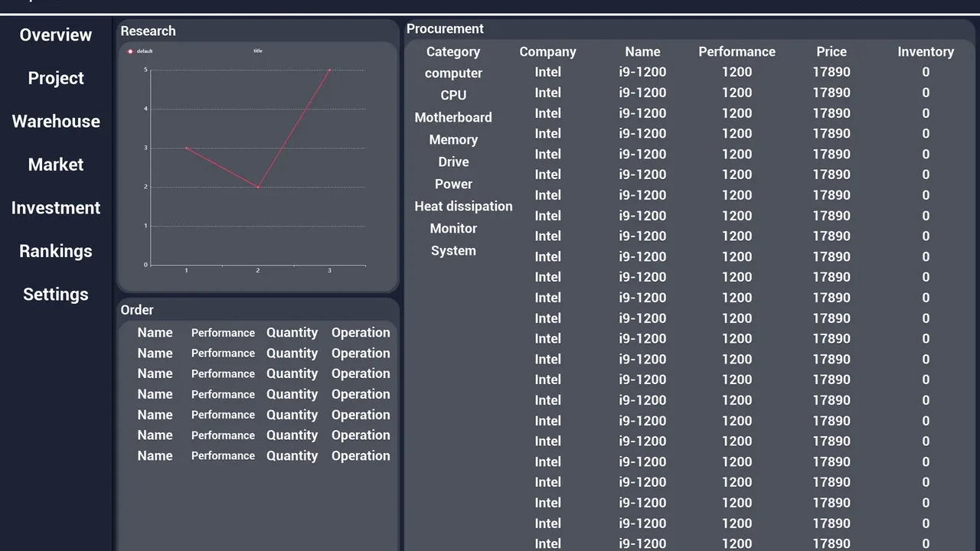The width and height of the screenshot is (980, 551).
Task: Select the Heat dissipation category
Action: 463,207
